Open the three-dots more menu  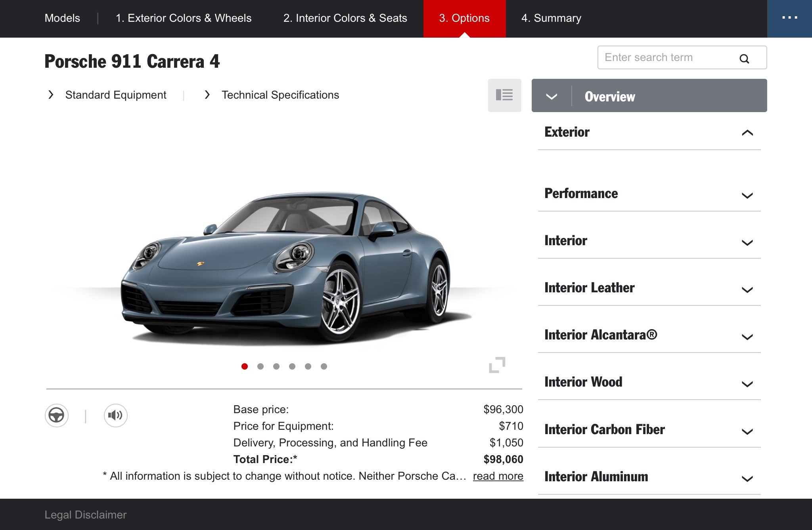(x=789, y=19)
